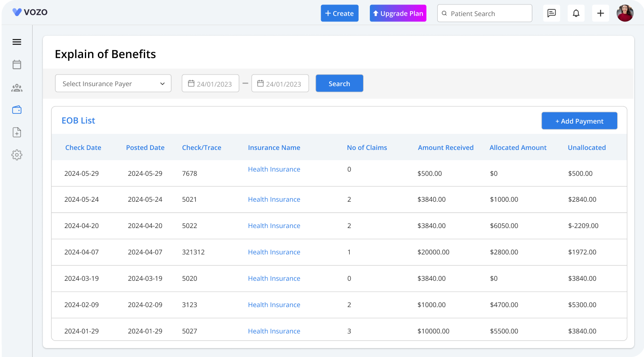Click unallocated value $2840.00
The image size is (644, 357).
point(582,199)
